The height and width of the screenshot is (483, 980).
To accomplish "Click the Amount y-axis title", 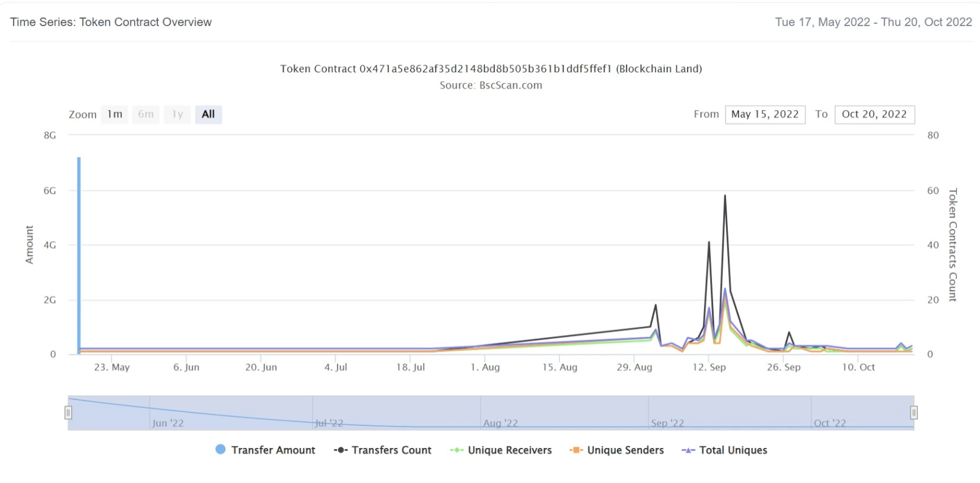I will click(29, 245).
